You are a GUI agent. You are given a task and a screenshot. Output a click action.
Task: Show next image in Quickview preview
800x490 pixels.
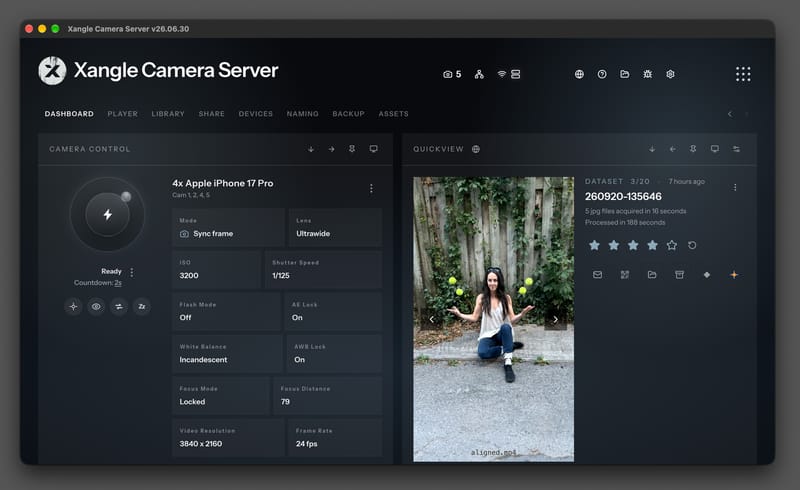[x=556, y=320]
